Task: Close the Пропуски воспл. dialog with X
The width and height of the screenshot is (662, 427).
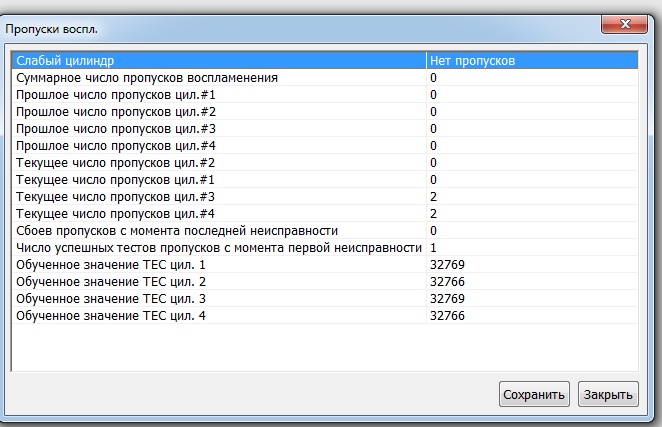Action: pos(624,24)
